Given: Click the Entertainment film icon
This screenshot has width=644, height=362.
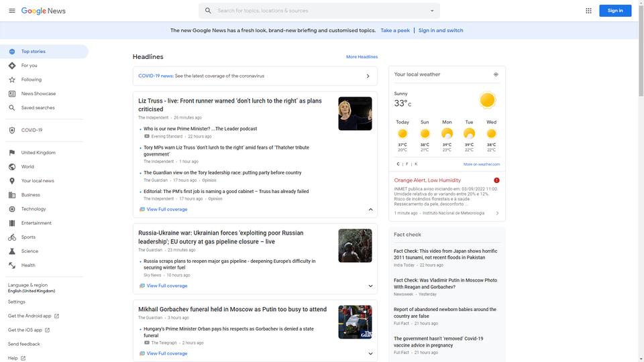Looking at the screenshot, I should pos(12,223).
